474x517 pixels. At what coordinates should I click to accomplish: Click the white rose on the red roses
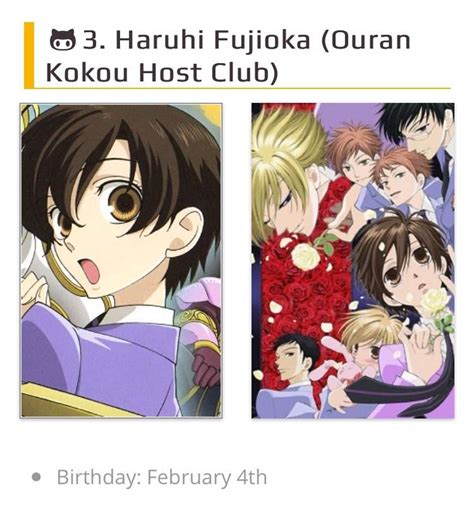305,256
